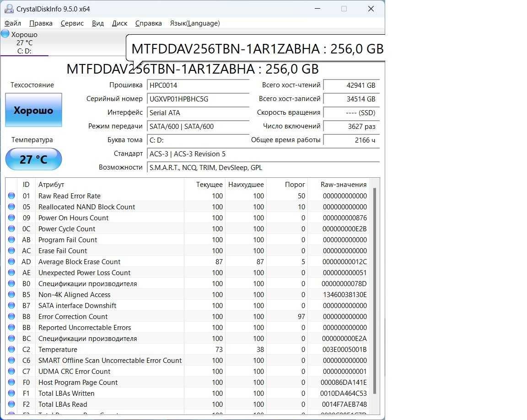Screen dimensions: 527x420
Task: Click status orb for Reported Uncorrectable Errors
Action: tap(11, 327)
